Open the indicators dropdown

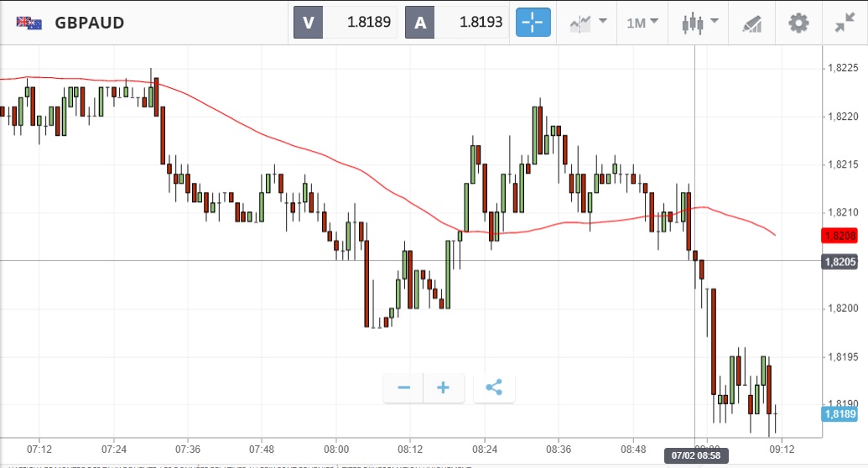tap(589, 23)
